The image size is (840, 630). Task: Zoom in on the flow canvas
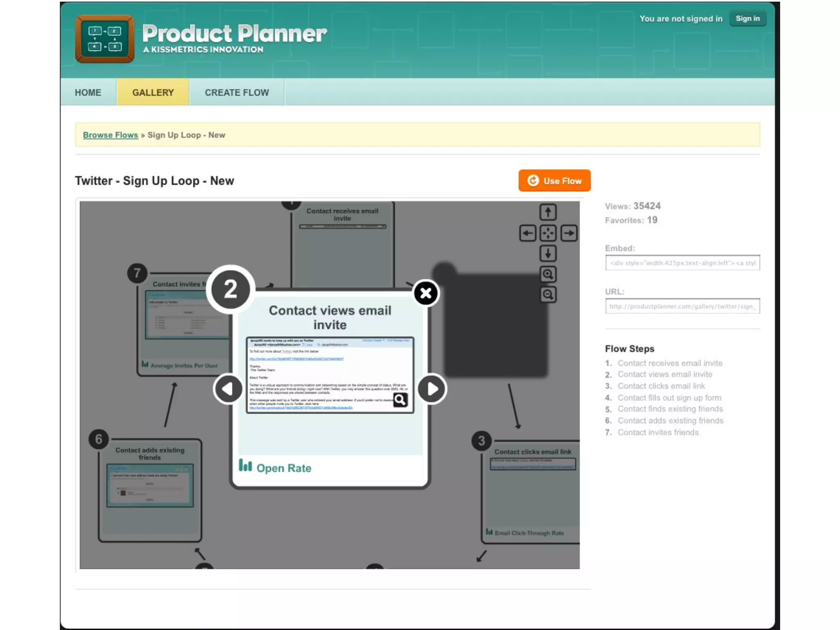(x=548, y=274)
